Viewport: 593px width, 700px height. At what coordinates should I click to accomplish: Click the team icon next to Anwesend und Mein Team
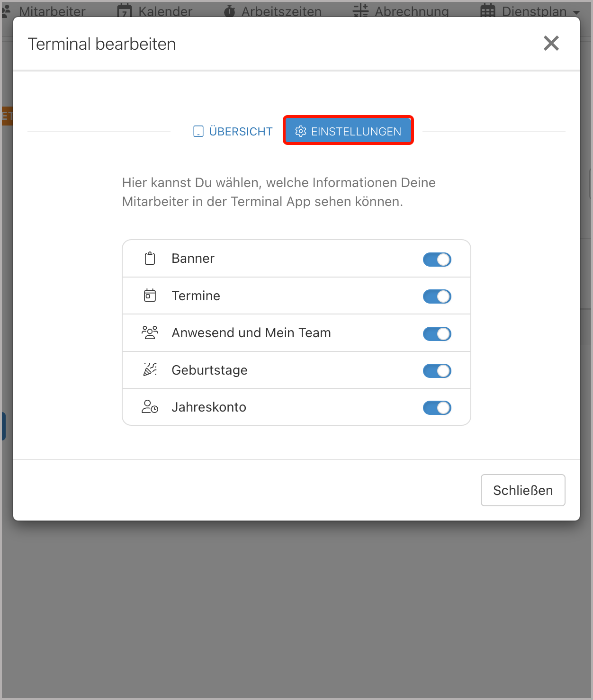[150, 332]
